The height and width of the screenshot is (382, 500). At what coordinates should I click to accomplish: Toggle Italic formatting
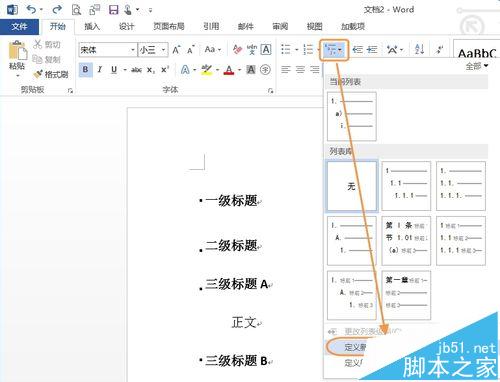tap(100, 70)
